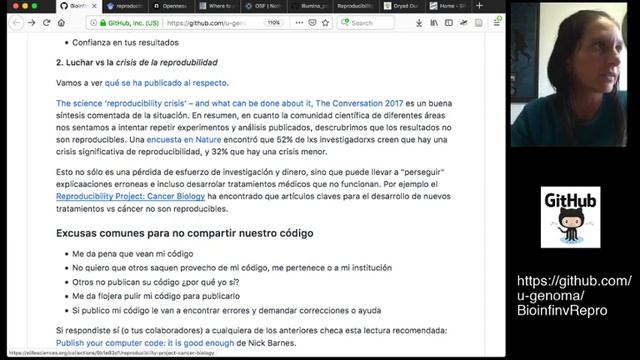Click bullet 'Otros no publican su código'
This screenshot has width=640, height=360.
click(x=156, y=282)
